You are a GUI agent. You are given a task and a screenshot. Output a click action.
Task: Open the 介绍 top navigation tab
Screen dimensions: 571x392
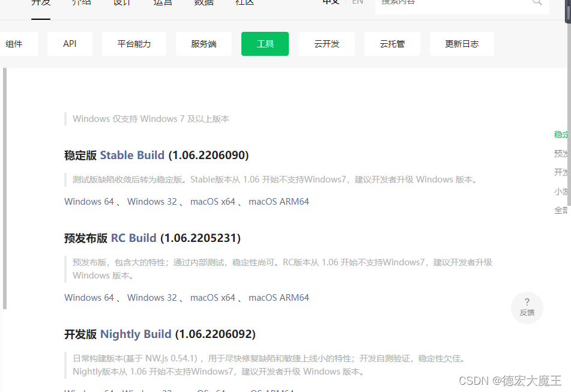[x=82, y=3]
